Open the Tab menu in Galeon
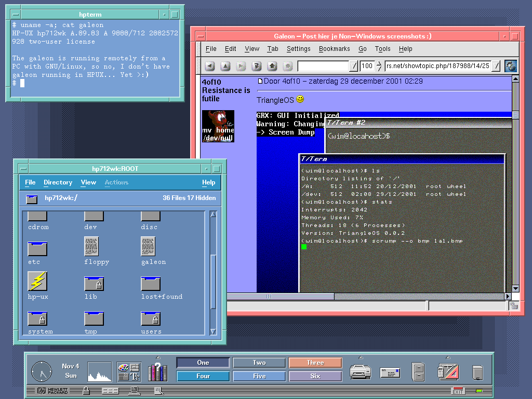Image resolution: width=532 pixels, height=399 pixels. [x=272, y=49]
